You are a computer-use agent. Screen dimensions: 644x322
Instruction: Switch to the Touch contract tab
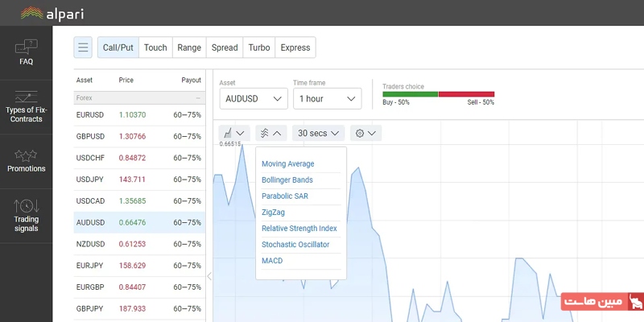155,47
